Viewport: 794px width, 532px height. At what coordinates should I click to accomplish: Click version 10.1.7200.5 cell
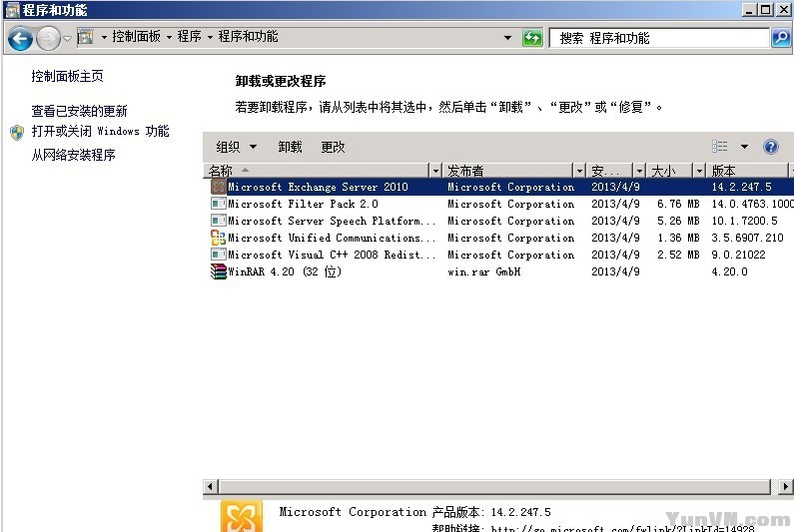[x=744, y=221]
